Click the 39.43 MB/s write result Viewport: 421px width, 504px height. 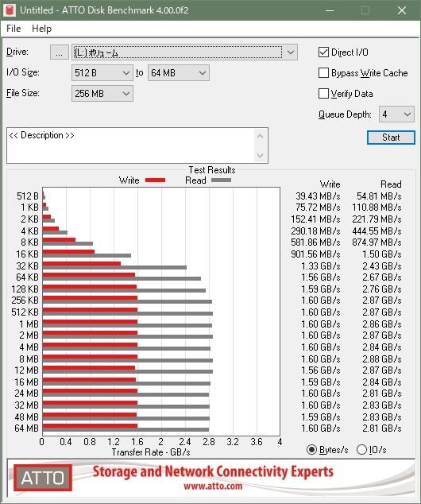coord(318,196)
